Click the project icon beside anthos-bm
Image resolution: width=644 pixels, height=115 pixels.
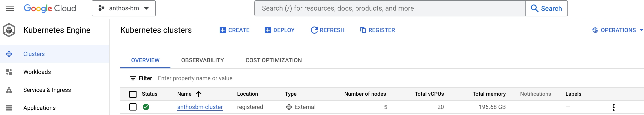[x=101, y=8]
